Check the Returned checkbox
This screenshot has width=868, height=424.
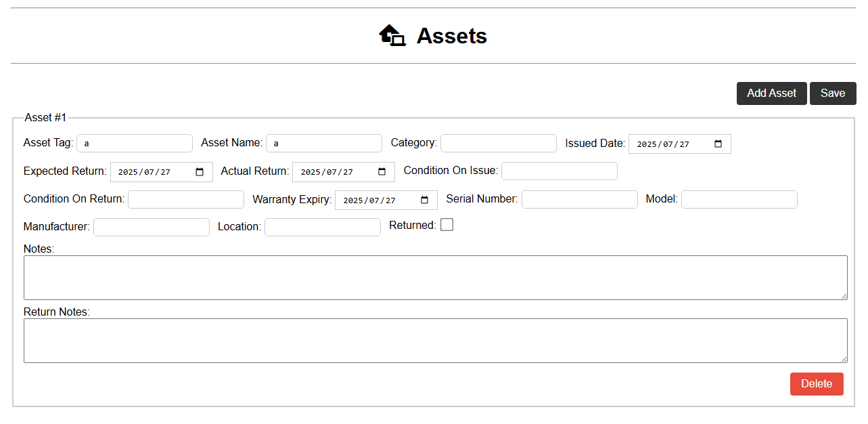[447, 224]
